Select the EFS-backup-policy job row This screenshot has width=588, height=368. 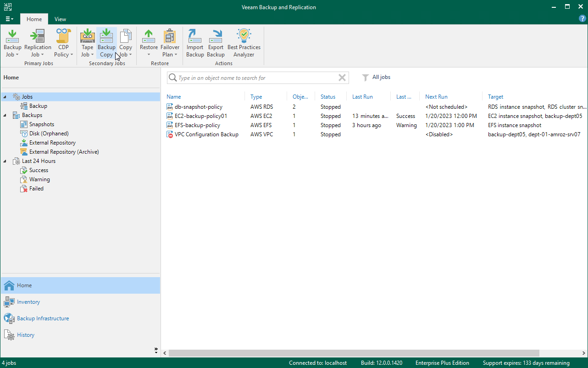[376, 125]
